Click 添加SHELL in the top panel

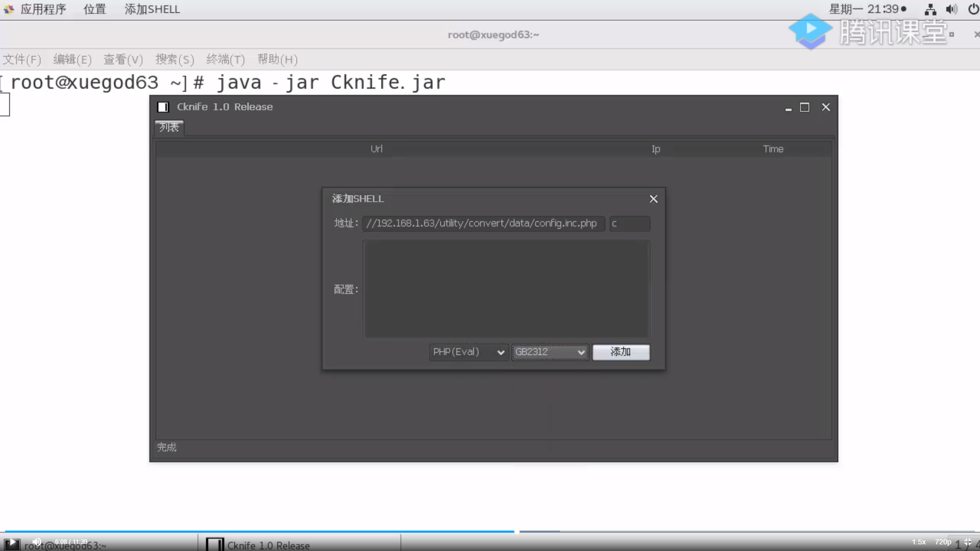coord(152,9)
